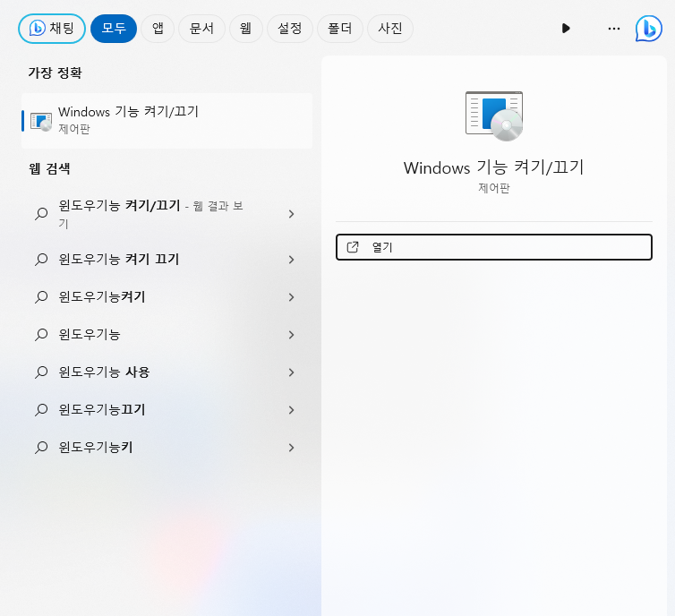
Task: Click the open-external icon beside 열기
Action: tap(353, 247)
